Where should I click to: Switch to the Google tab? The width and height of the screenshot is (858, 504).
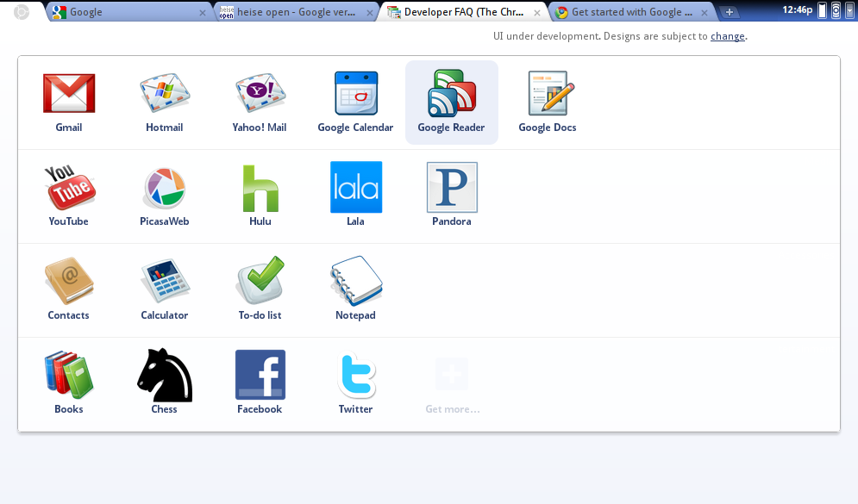point(129,12)
